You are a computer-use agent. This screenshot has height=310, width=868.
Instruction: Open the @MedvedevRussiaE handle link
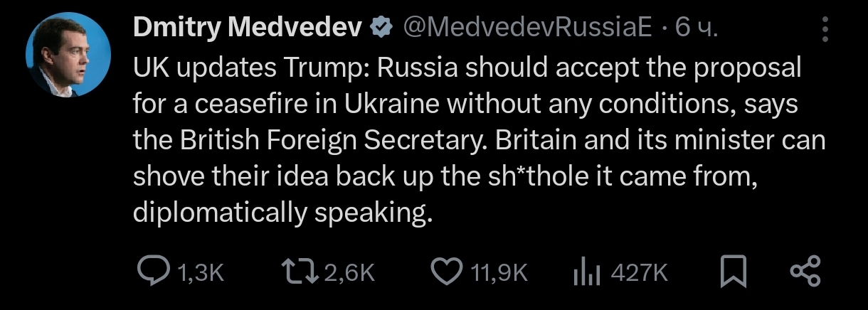coord(527,28)
